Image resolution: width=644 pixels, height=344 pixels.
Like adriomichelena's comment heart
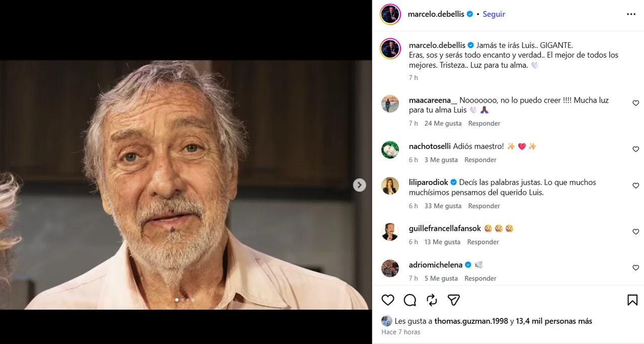635,268
